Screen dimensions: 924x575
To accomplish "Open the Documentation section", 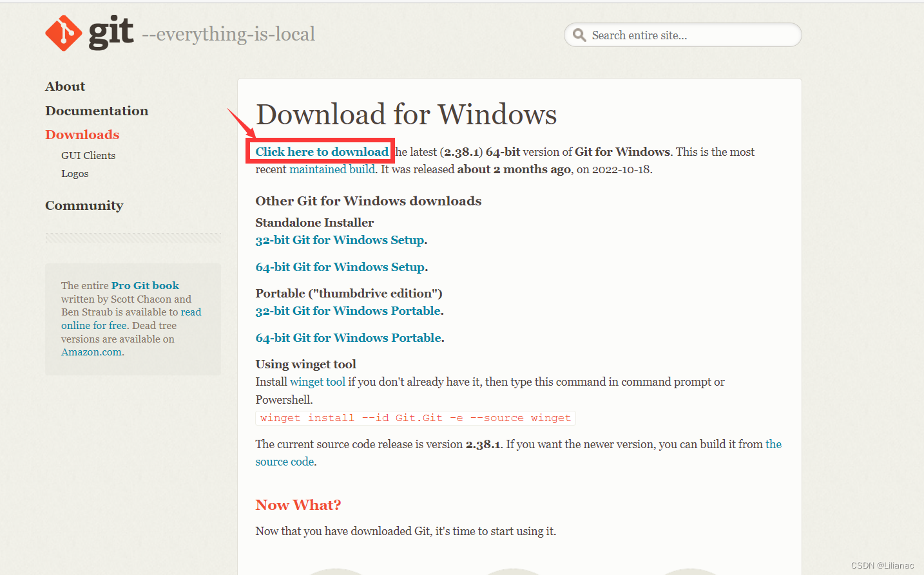I will 97,111.
